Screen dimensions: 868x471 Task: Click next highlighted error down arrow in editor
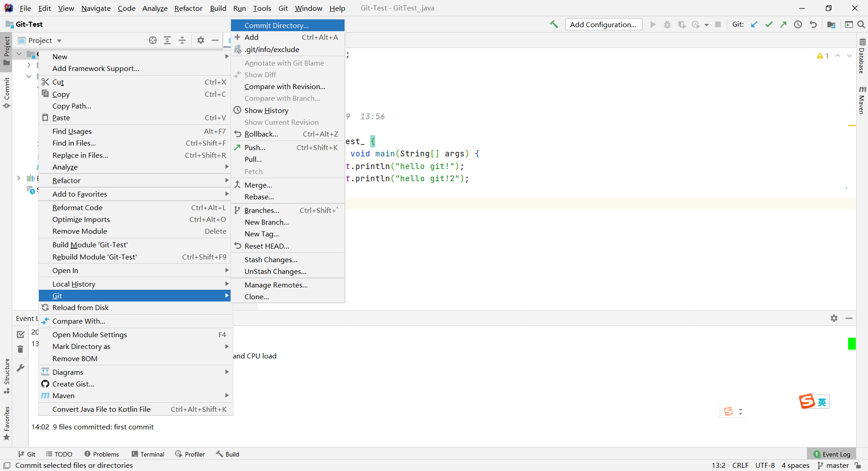[x=849, y=56]
